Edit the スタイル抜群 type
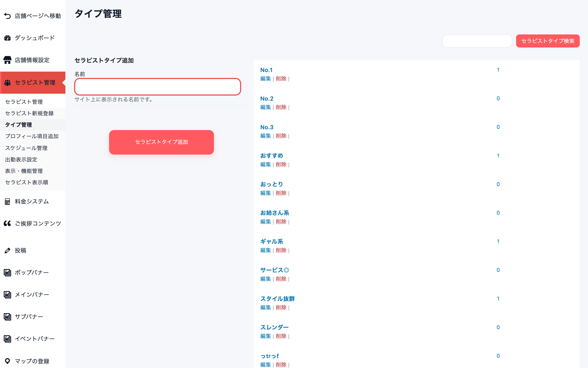This screenshot has height=368, width=588. pyautogui.click(x=265, y=308)
